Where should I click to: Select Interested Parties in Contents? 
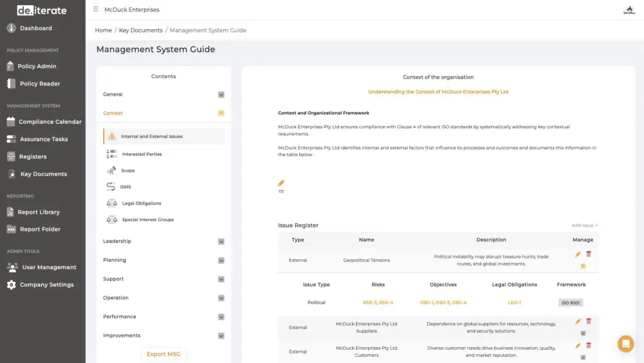tap(142, 154)
